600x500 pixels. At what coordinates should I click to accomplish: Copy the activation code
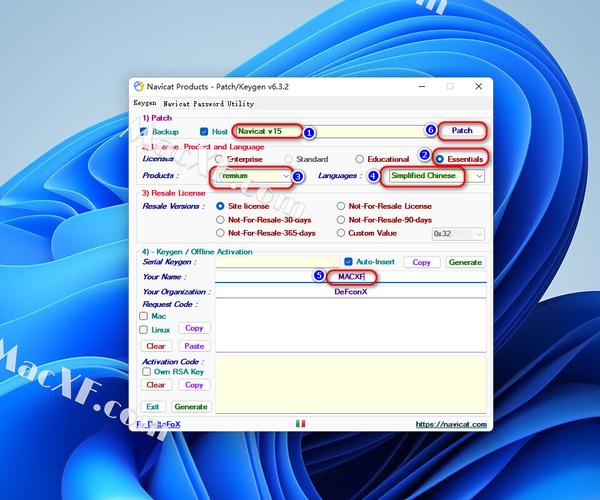194,385
